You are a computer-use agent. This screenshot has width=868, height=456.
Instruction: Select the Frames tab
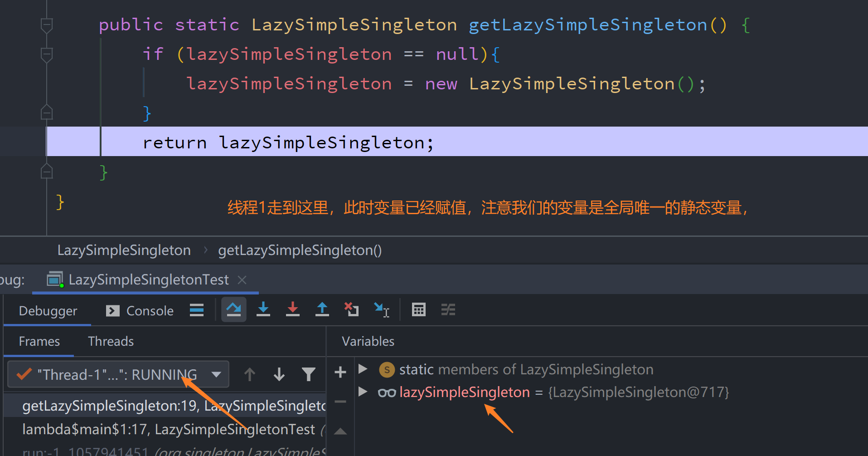coord(39,341)
